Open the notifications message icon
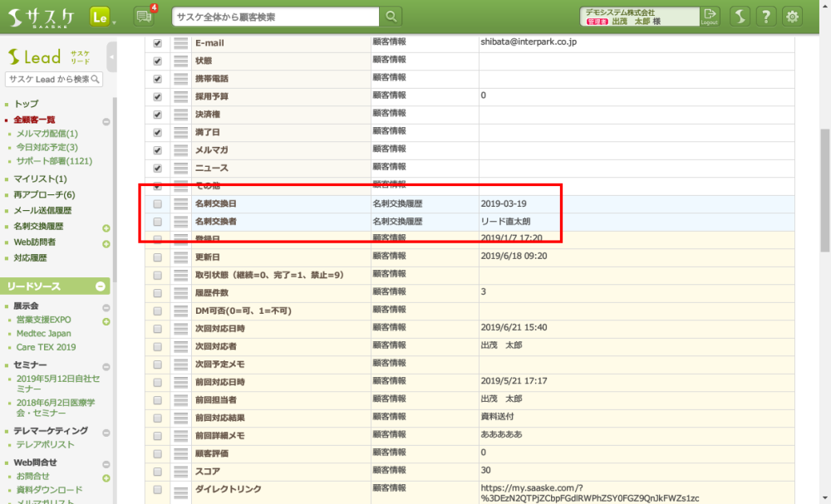 (x=145, y=17)
